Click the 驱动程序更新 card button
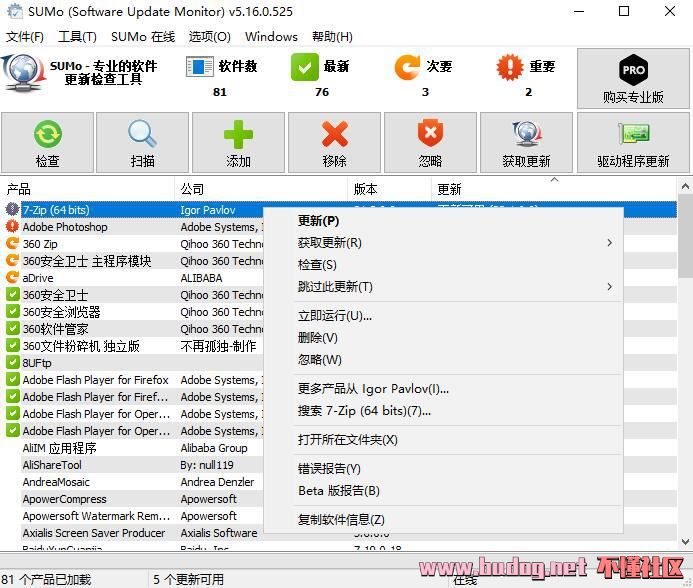Screen dimensions: 693x588 point(633,142)
